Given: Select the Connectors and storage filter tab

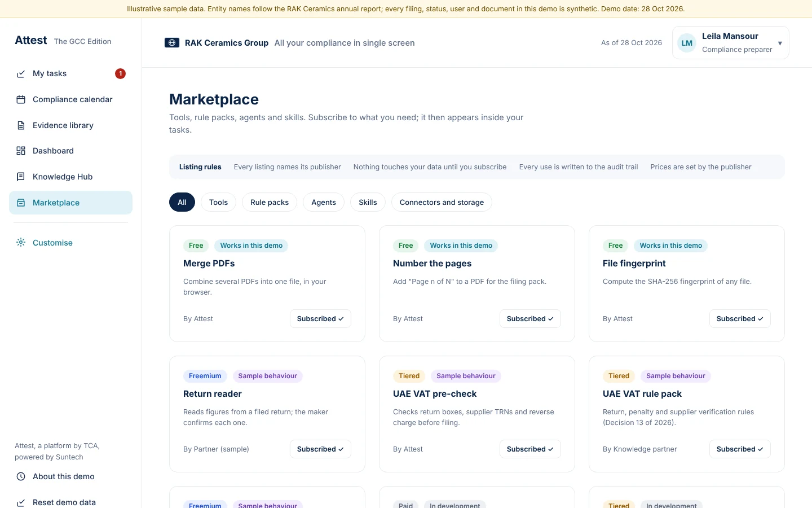Looking at the screenshot, I should [x=442, y=202].
